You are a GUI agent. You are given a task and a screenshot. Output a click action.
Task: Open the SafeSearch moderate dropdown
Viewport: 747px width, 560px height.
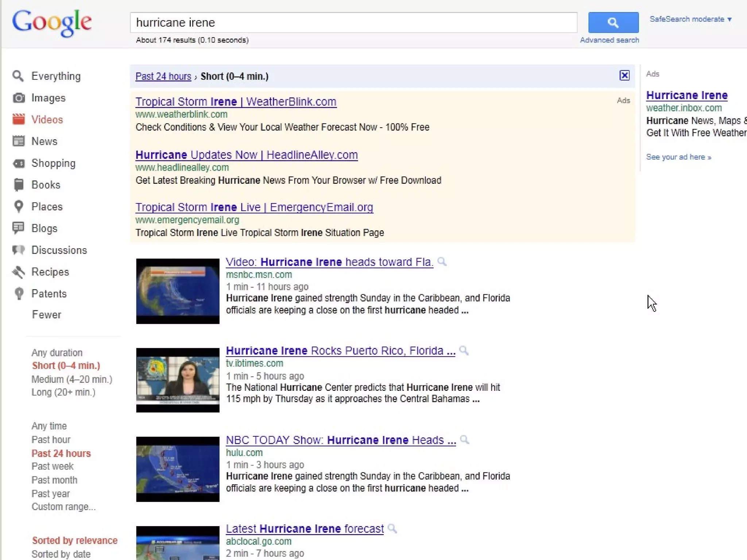coord(690,19)
